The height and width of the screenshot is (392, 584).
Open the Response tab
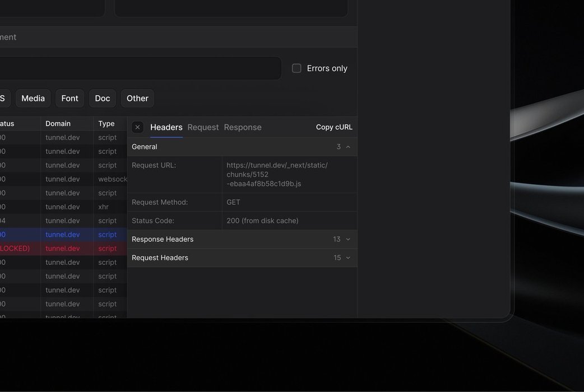(x=243, y=127)
